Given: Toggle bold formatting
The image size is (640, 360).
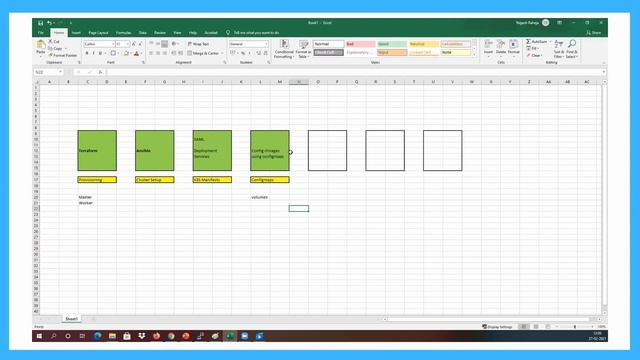Looking at the screenshot, I should point(87,53).
